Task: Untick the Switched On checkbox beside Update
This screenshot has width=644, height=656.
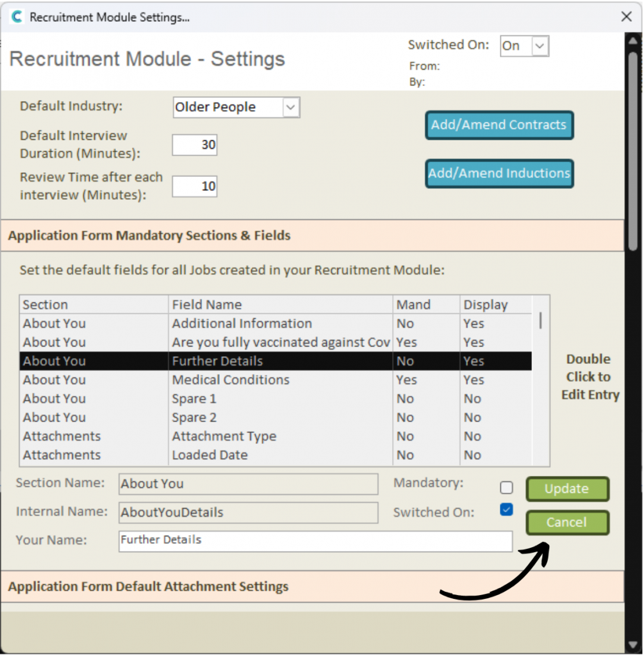Action: [506, 509]
